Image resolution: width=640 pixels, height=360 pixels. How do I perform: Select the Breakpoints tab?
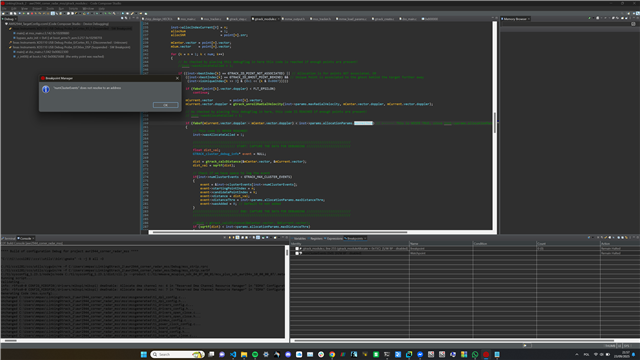354,238
